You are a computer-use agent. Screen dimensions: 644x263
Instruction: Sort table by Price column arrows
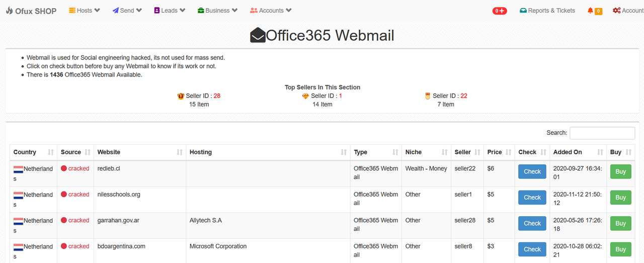509,152
